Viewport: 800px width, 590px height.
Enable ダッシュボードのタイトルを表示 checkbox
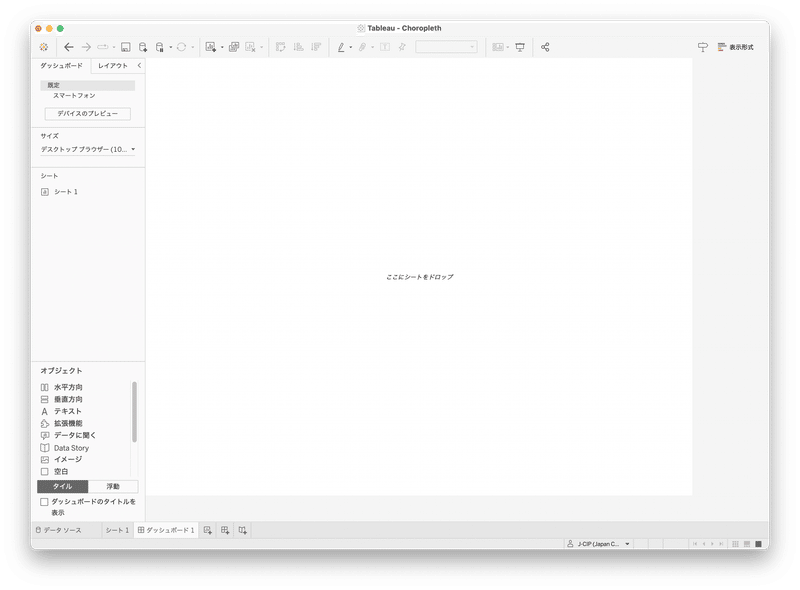click(44, 502)
